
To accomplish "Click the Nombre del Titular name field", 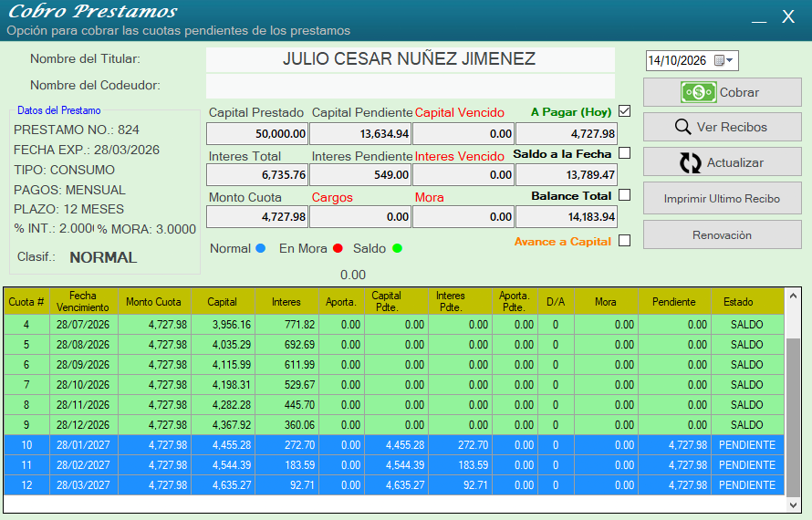I will tap(411, 59).
